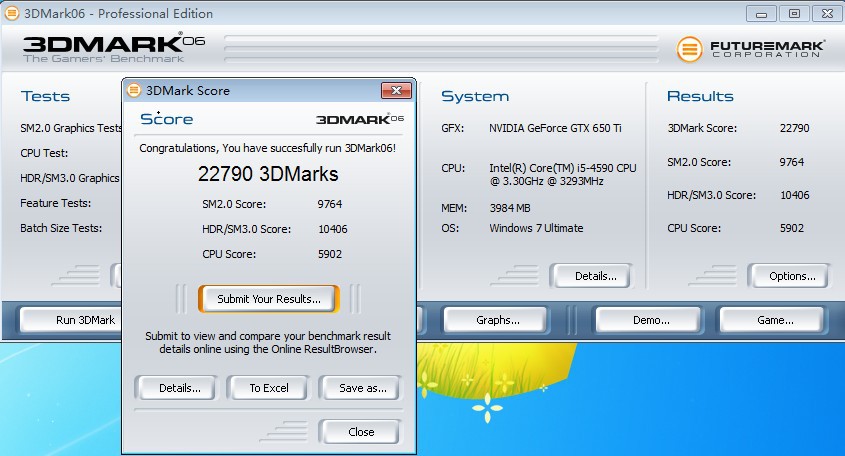This screenshot has width=845, height=456.
Task: Click the 3DMark06 title bar app icon
Action: coord(11,13)
